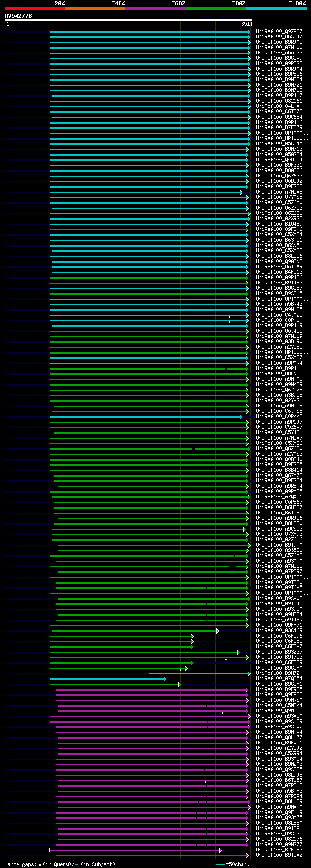Click label UniRef100_B6SN51
Screen dimensions: 311x868
coord(279,245)
